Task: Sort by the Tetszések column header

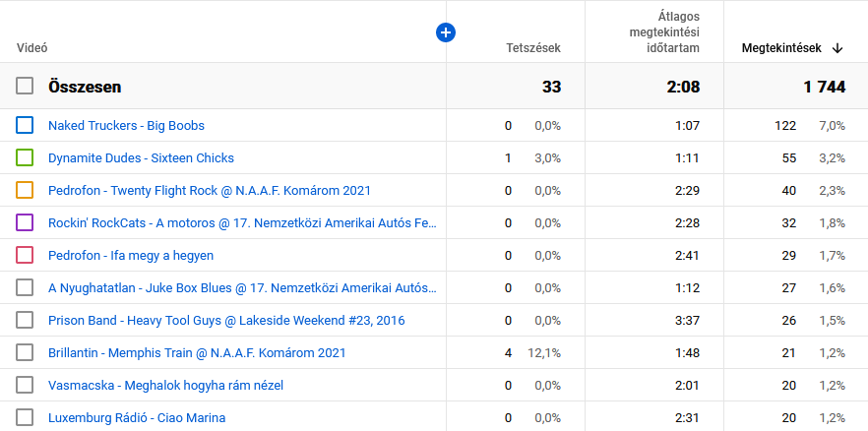Action: coord(532,47)
